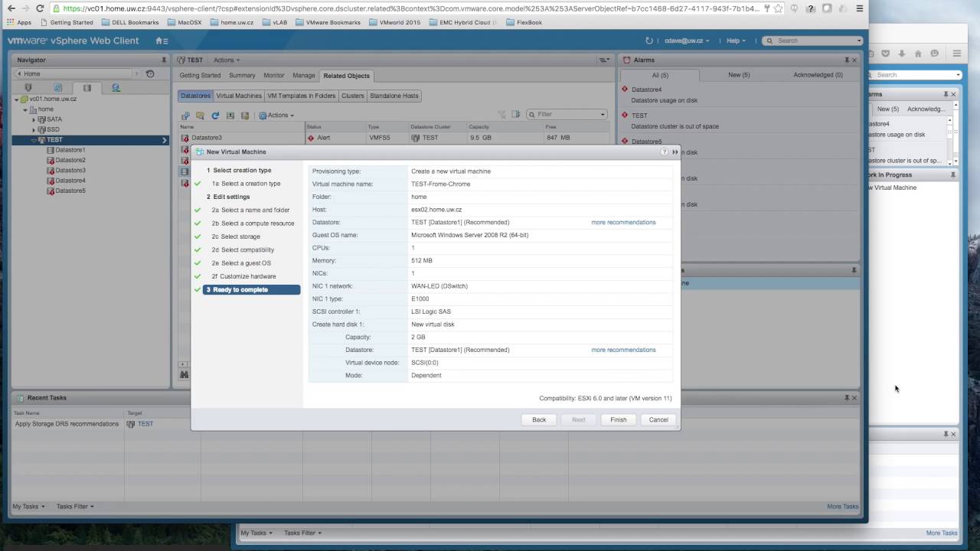Switch to Storage inventory icon
The width and height of the screenshot is (980, 551).
tap(87, 88)
